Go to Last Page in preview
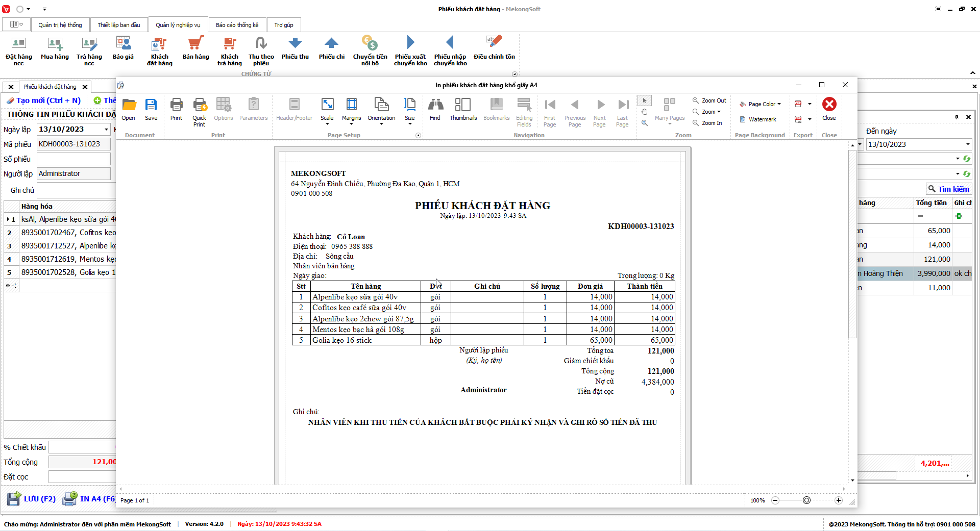Screen dimensions: 980x531 [622, 112]
